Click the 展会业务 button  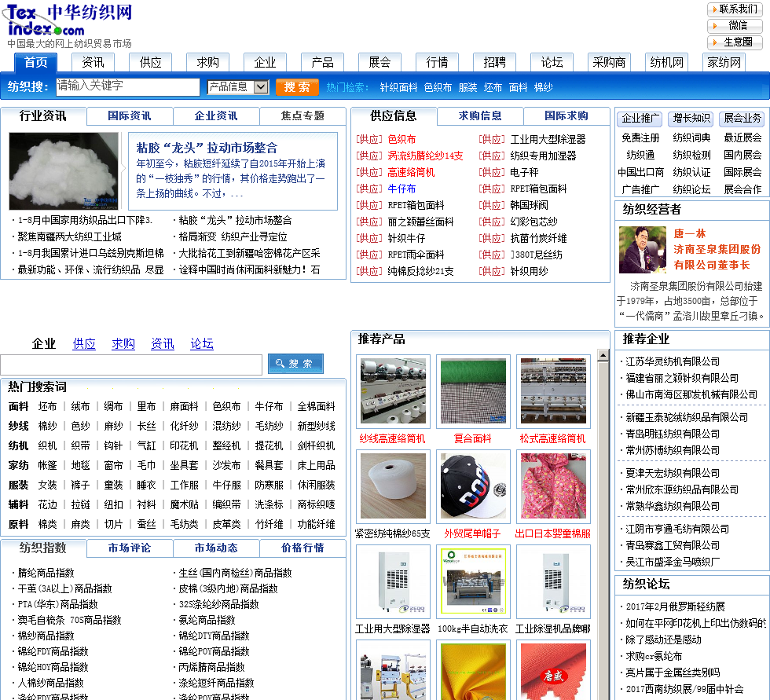coord(742,119)
